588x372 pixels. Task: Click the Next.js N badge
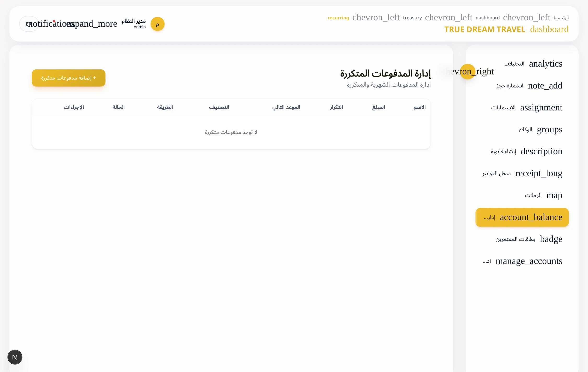coord(15,357)
